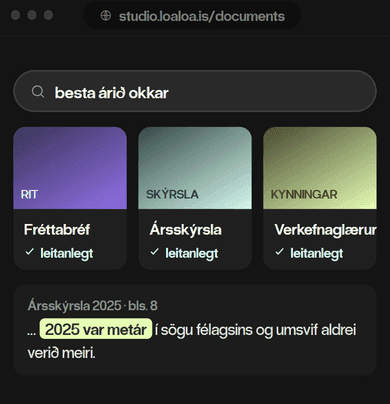Click the snippet text 'verið meiri.'

pyautogui.click(x=61, y=353)
